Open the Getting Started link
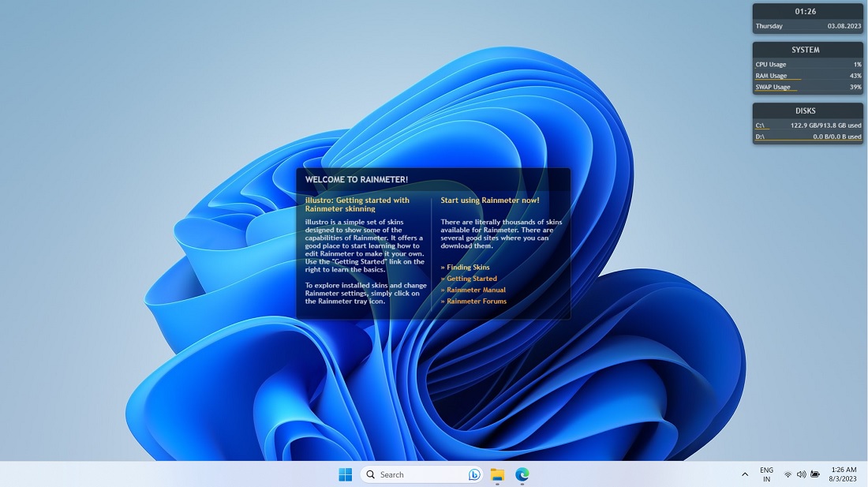This screenshot has width=868, height=487. click(471, 278)
